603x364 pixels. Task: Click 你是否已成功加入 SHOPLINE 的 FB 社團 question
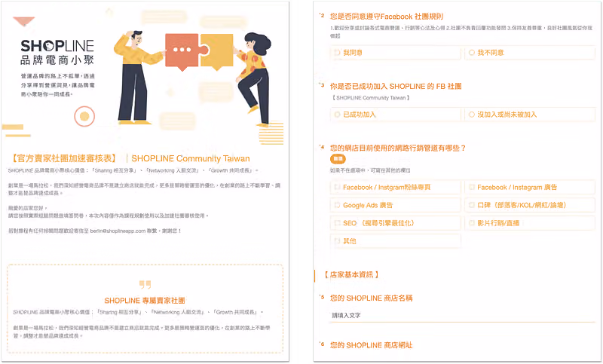(396, 86)
